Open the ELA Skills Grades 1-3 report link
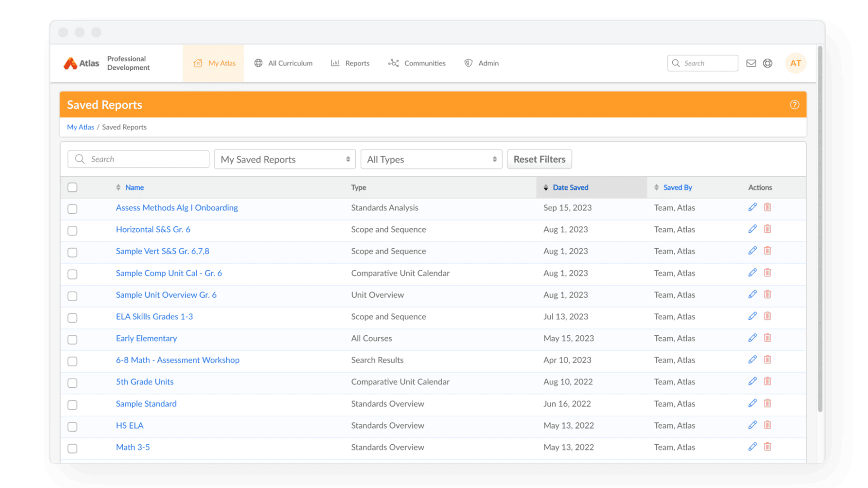The image size is (868, 488). (154, 317)
